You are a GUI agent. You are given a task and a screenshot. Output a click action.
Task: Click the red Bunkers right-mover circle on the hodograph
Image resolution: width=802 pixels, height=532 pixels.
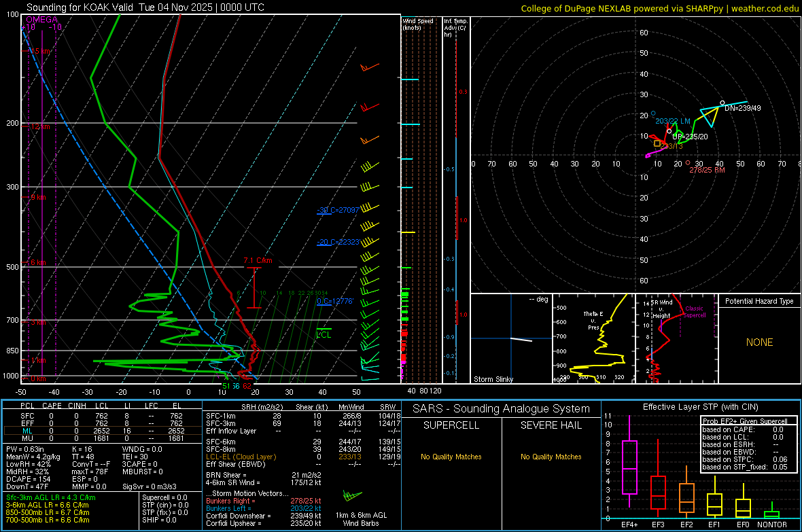(687, 162)
